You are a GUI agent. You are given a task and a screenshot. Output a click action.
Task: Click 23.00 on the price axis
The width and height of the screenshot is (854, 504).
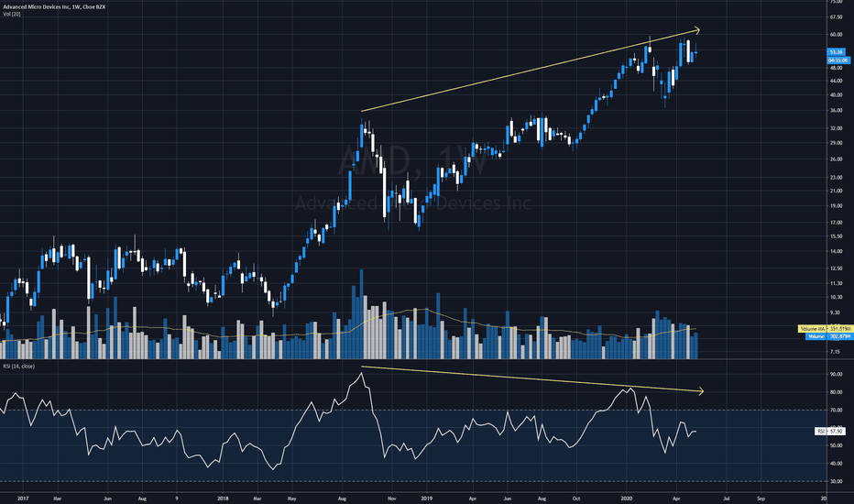836,178
